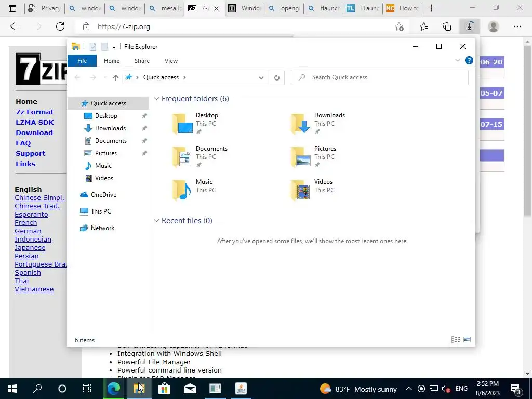
Task: Open recent locations dropdown arrow
Action: pos(105,78)
